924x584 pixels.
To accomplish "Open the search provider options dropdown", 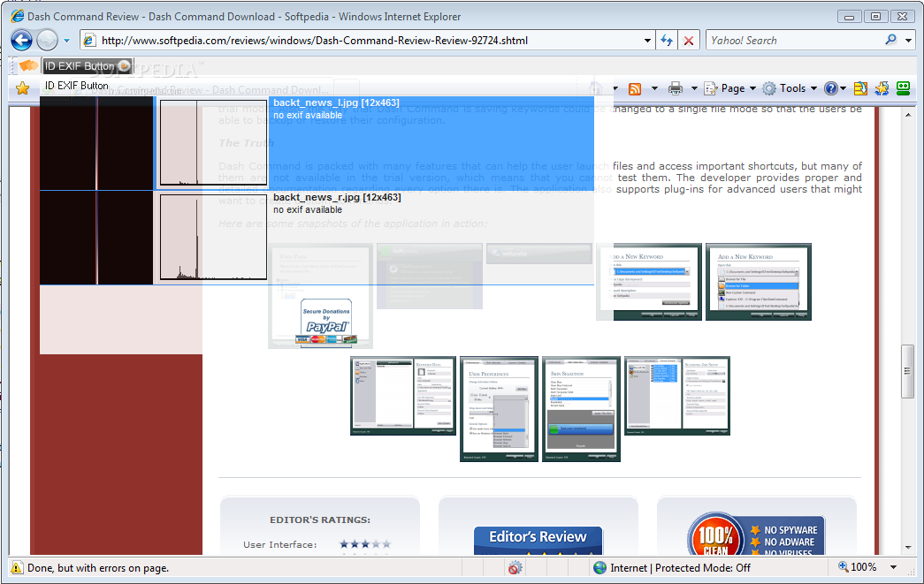I will coord(909,41).
